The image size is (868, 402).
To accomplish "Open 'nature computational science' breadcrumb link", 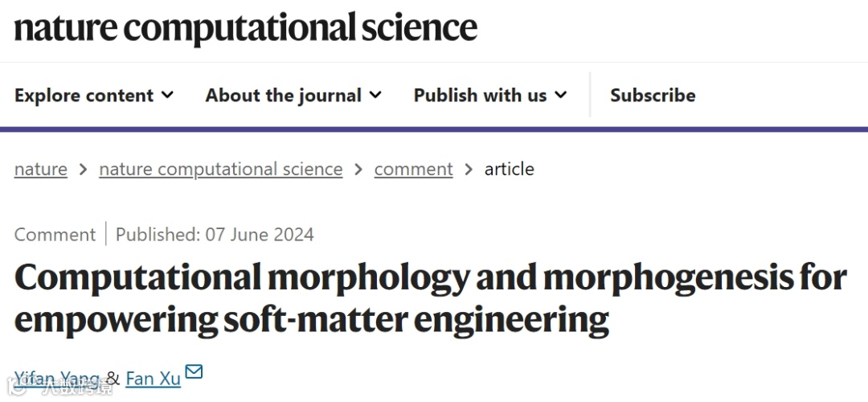I will coord(220,169).
